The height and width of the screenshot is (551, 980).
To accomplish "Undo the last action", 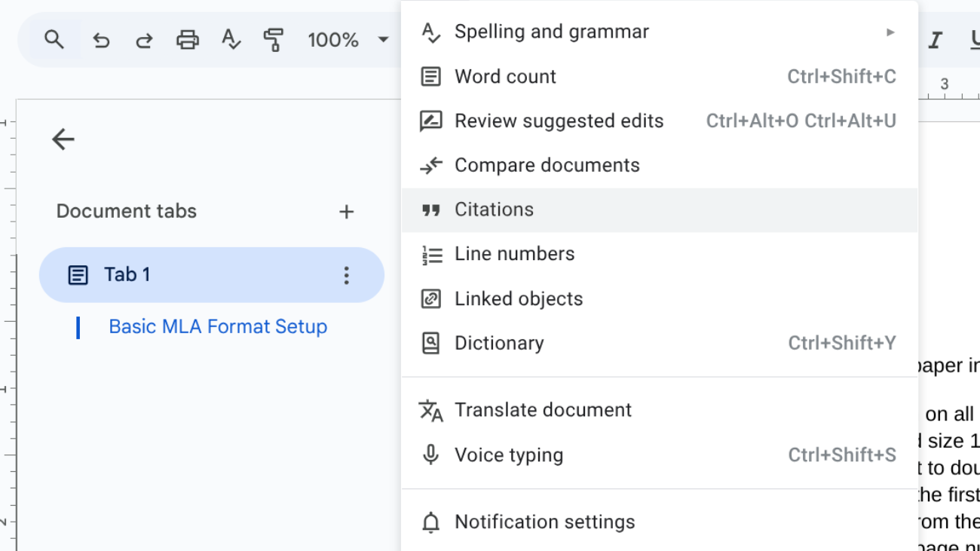I will [x=101, y=40].
